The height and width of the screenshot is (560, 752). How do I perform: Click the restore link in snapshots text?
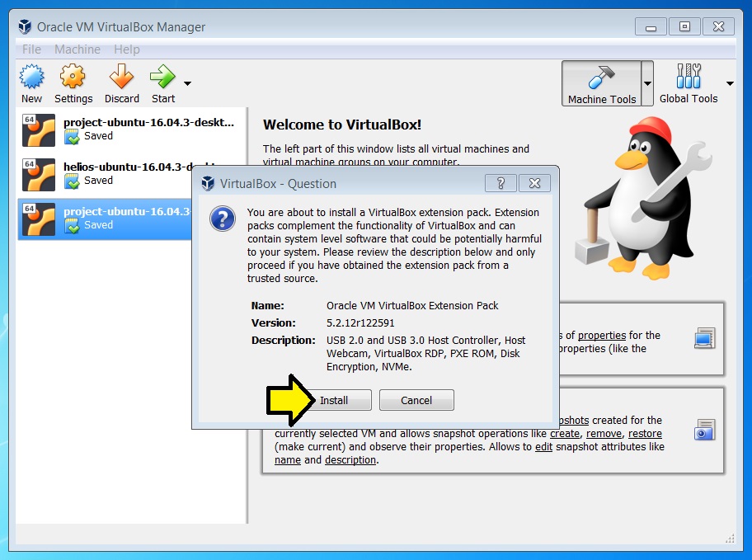[645, 434]
